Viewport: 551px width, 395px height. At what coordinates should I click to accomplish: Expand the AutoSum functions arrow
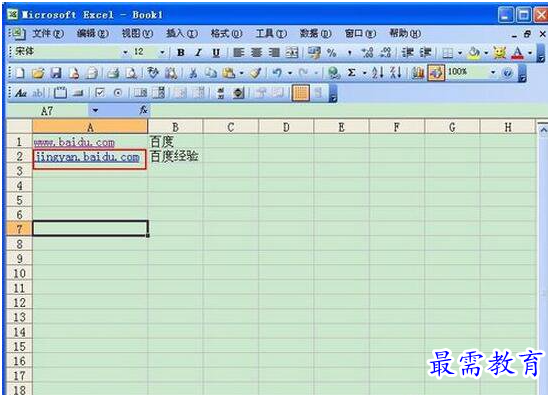pos(364,73)
